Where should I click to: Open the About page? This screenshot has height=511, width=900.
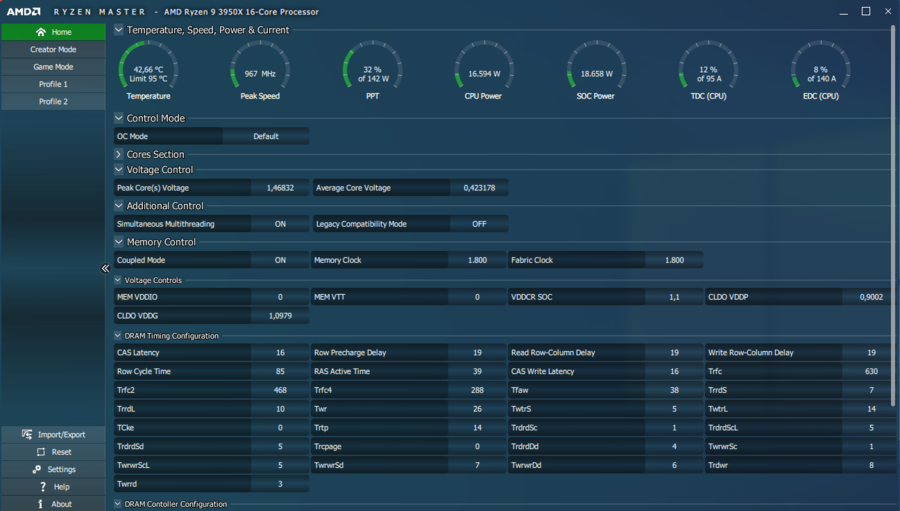point(53,504)
